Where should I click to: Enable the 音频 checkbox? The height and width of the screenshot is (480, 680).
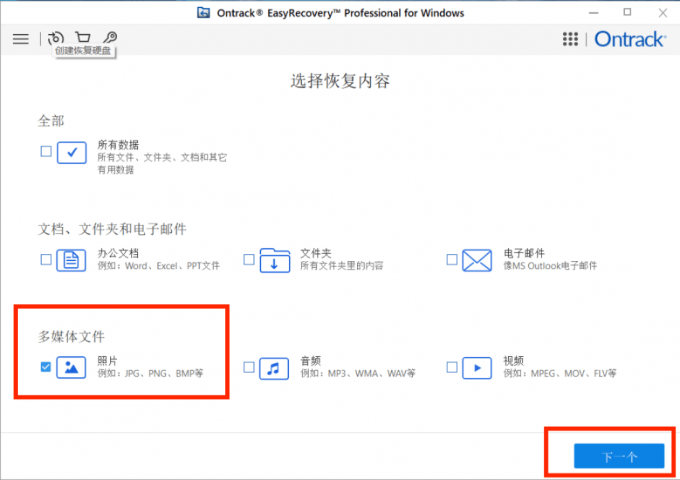pos(248,368)
